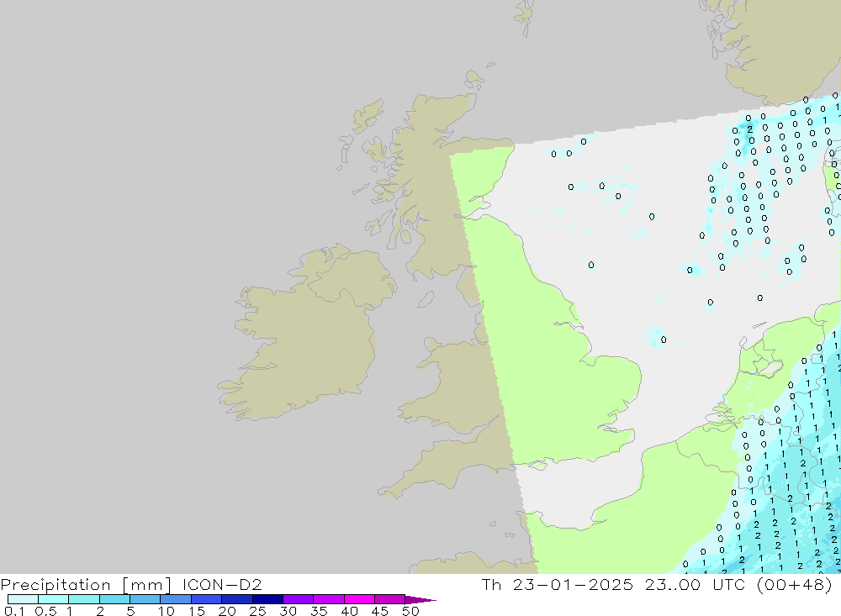Click the 'Th 23-01-2025' date text

click(558, 584)
